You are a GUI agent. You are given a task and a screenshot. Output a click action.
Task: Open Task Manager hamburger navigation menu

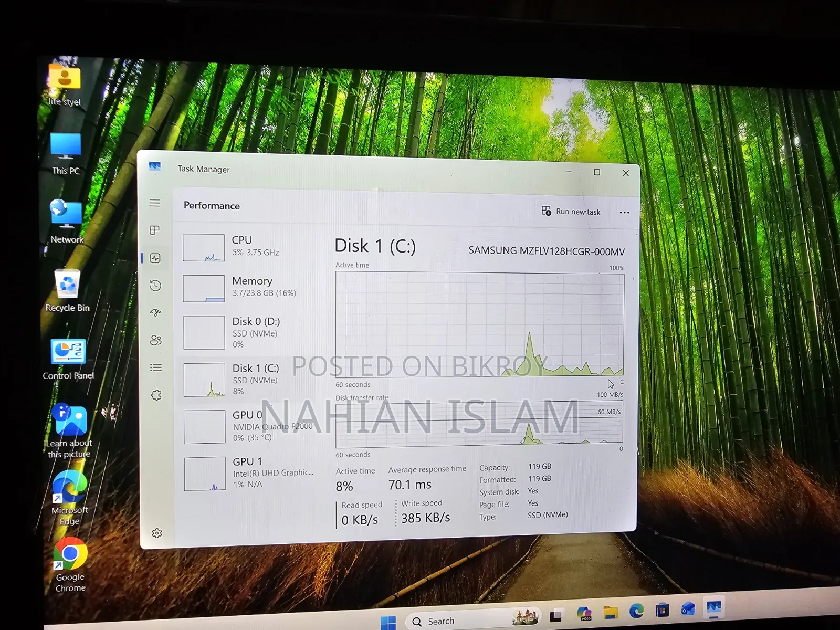click(154, 203)
